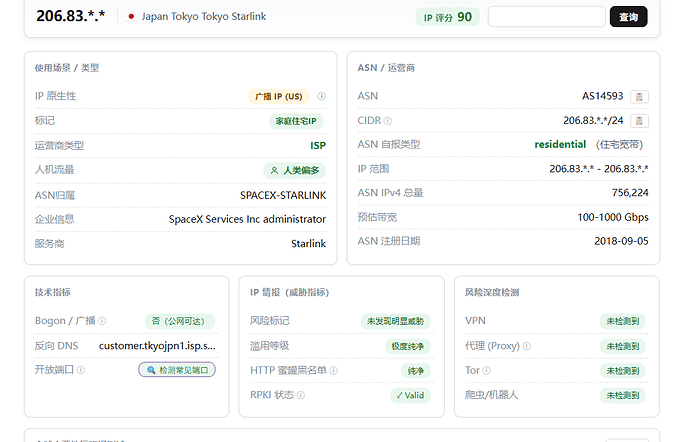The width and height of the screenshot is (690, 442).
Task: Click the crawler/bot not-detected badge
Action: click(623, 395)
